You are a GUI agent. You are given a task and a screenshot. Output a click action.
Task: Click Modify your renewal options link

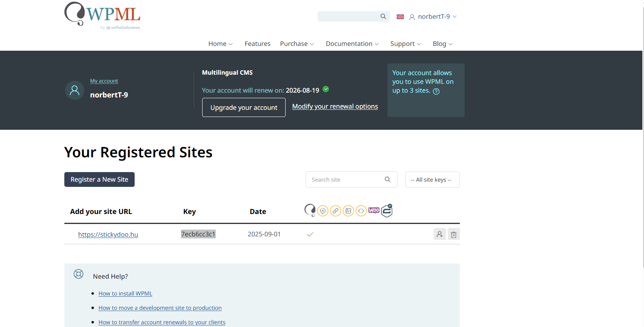[335, 106]
